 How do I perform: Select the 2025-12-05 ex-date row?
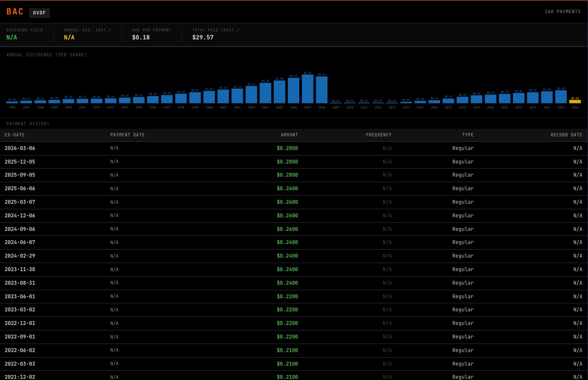tap(294, 162)
